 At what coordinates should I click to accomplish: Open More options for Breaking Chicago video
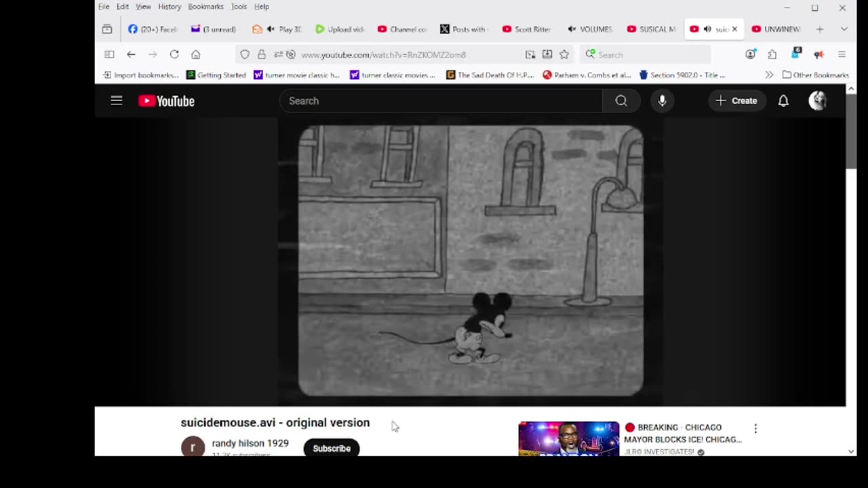click(x=755, y=428)
